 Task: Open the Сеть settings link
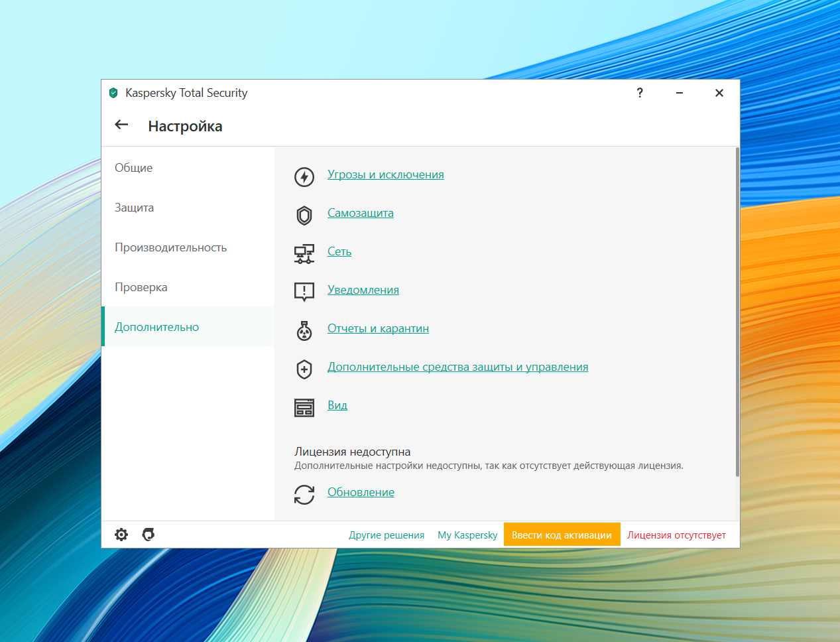[339, 251]
